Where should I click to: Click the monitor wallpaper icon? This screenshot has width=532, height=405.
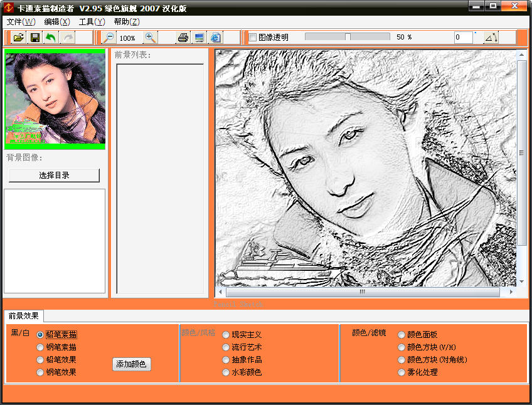(x=199, y=38)
